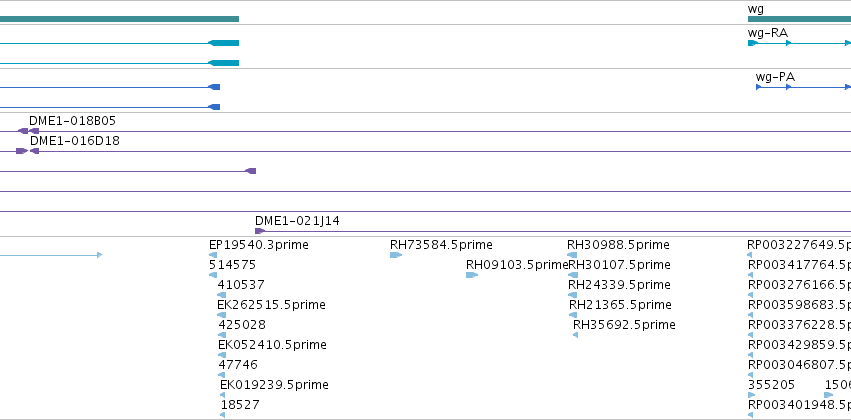Click the EP19540.3prime marker arrow
The width and height of the screenshot is (851, 420).
(x=213, y=255)
